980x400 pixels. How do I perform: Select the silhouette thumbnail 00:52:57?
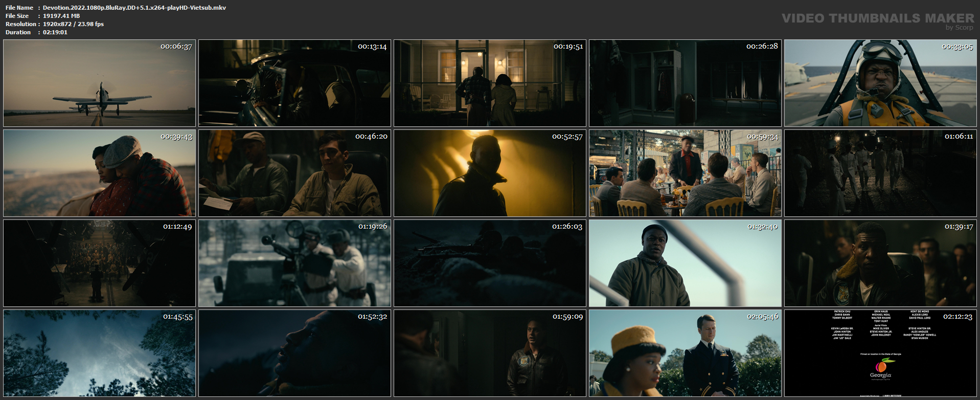[x=490, y=173]
